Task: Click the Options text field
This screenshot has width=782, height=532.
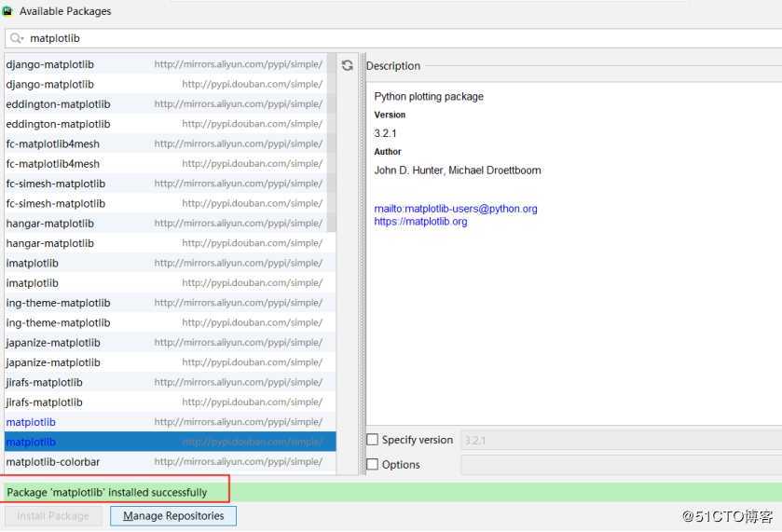Action: pyautogui.click(x=622, y=465)
